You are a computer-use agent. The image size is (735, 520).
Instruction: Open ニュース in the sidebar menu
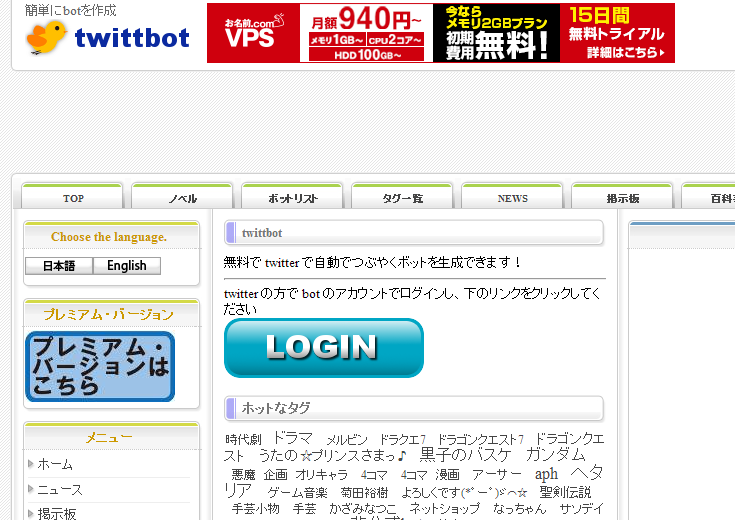point(60,490)
